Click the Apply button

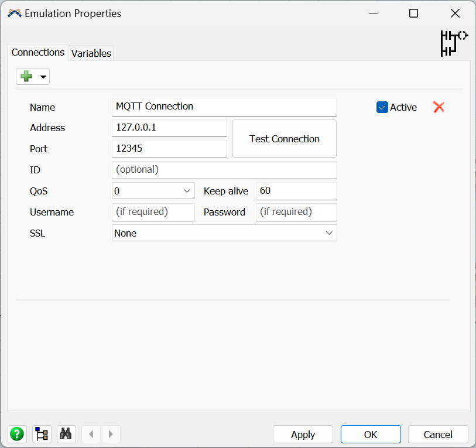click(303, 435)
